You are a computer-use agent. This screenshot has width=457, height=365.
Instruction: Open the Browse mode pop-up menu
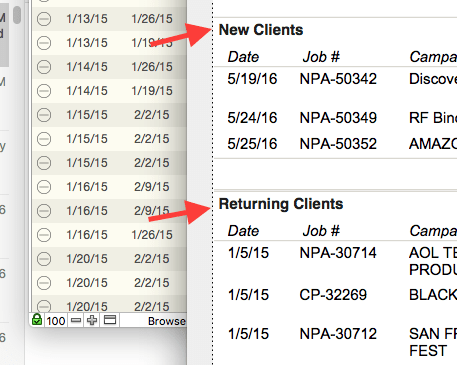[167, 321]
